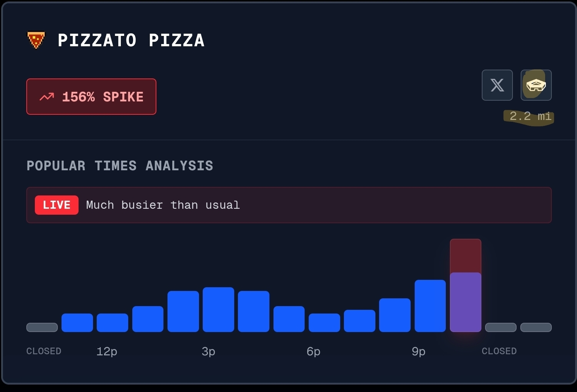Click the blue bar above 12p
The image size is (577, 392).
coord(112,322)
